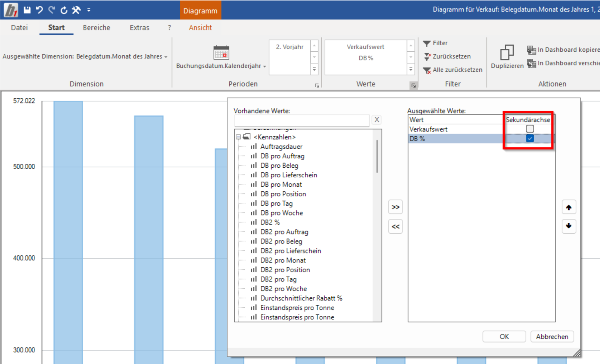Switch to the Ansicht tab
This screenshot has width=600, height=364.
pos(200,27)
